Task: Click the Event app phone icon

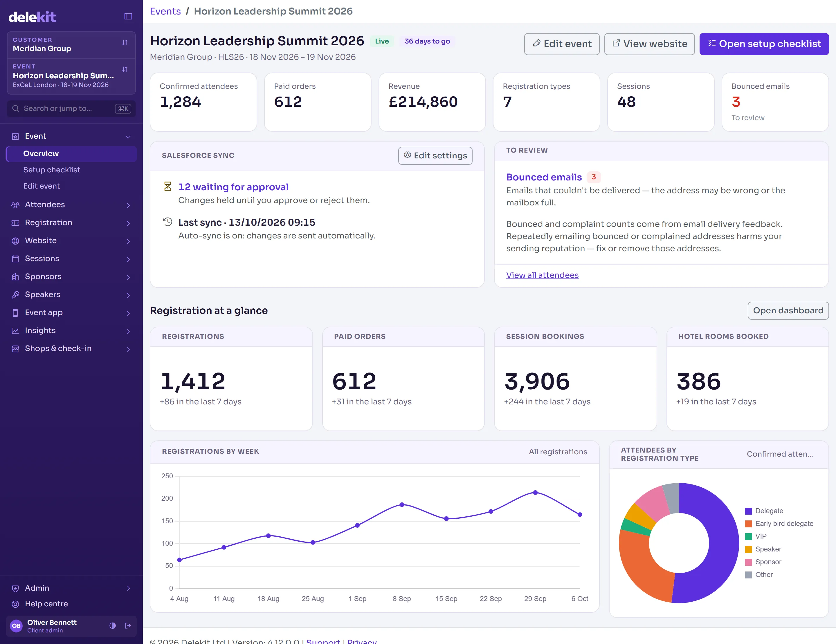Action: (15, 313)
